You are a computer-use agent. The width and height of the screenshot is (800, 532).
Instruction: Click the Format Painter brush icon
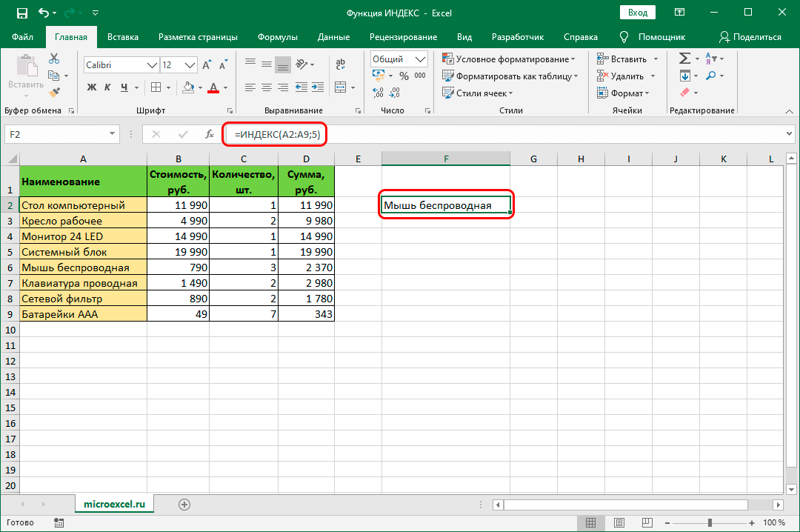click(54, 93)
